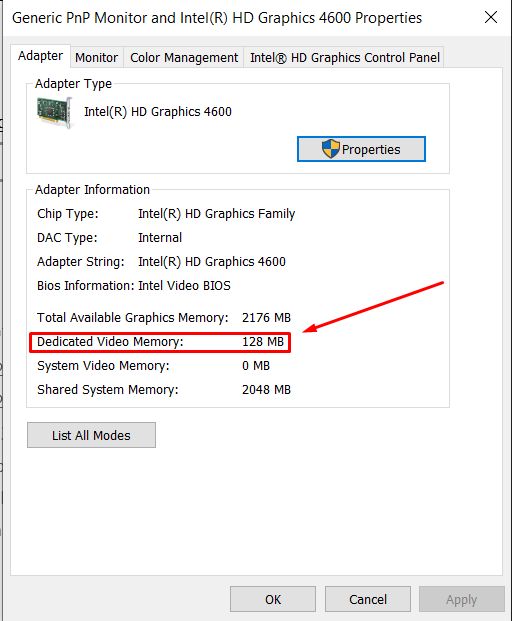Confirm dialog with OK button
This screenshot has height=621, width=512.
(273, 599)
